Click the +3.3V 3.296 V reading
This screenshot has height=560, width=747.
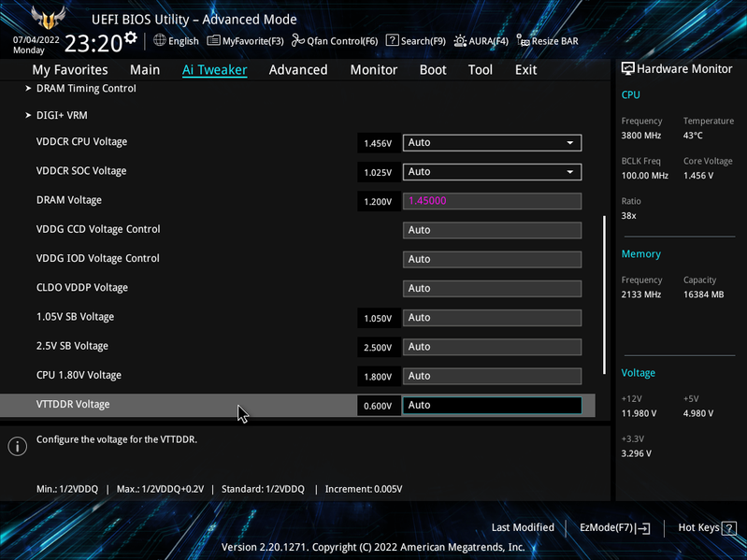point(637,453)
